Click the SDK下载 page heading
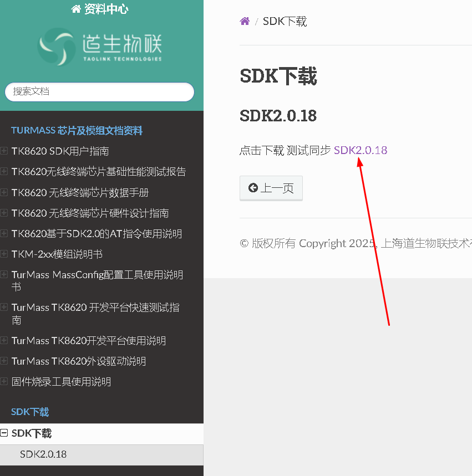 [x=278, y=76]
